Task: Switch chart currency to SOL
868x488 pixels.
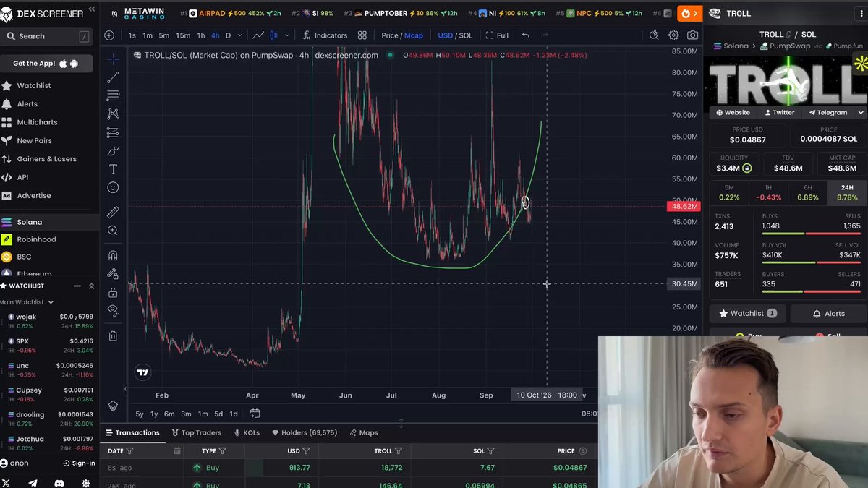Action: pyautogui.click(x=466, y=35)
